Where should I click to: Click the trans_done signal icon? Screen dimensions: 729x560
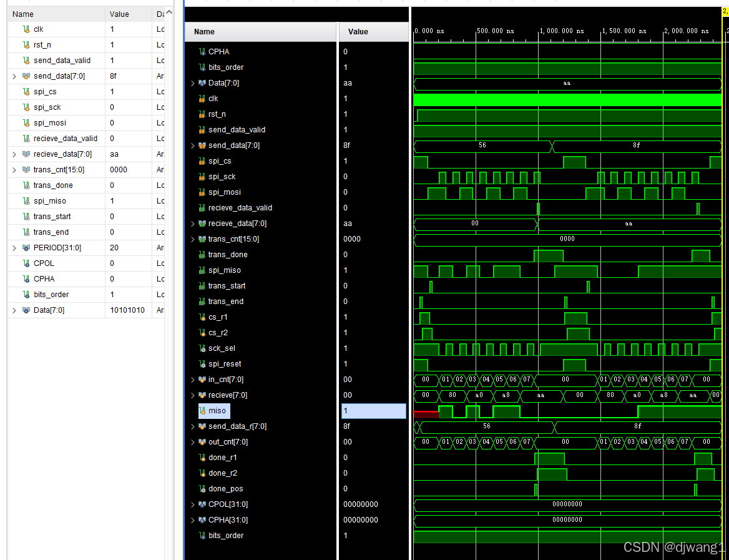[x=203, y=254]
